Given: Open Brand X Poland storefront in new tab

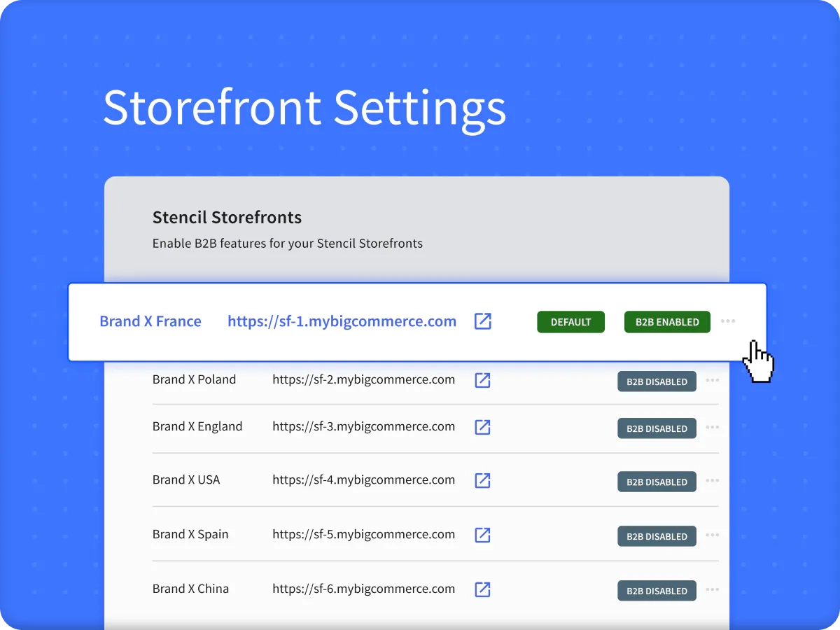Looking at the screenshot, I should point(482,380).
